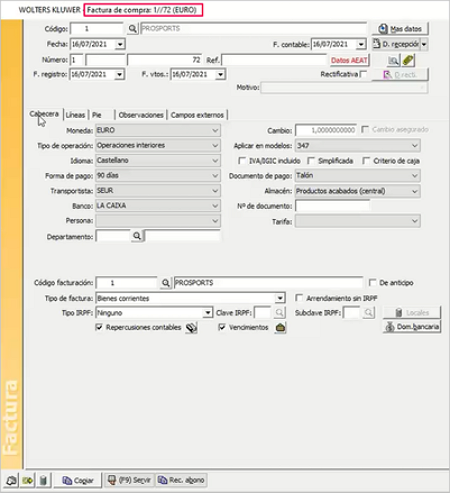Open the F. contable date dropdown
Screen dimensions: 450x493
point(361,44)
